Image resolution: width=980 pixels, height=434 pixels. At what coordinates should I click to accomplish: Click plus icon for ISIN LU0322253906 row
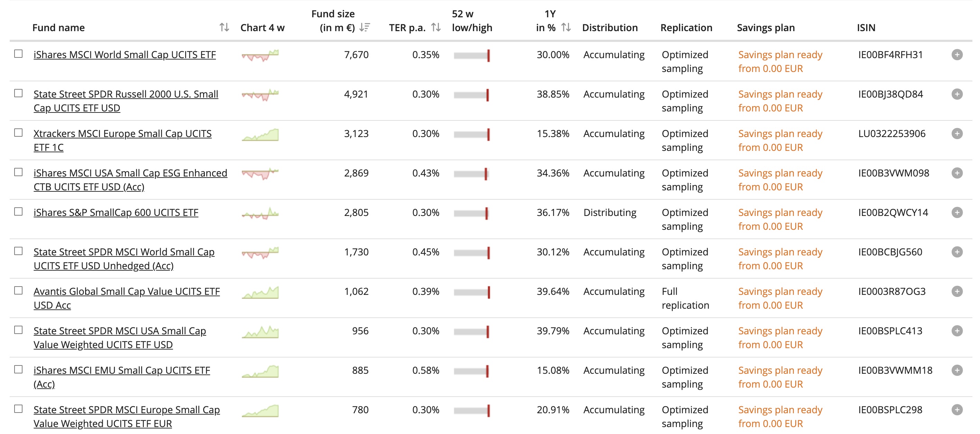(x=957, y=134)
